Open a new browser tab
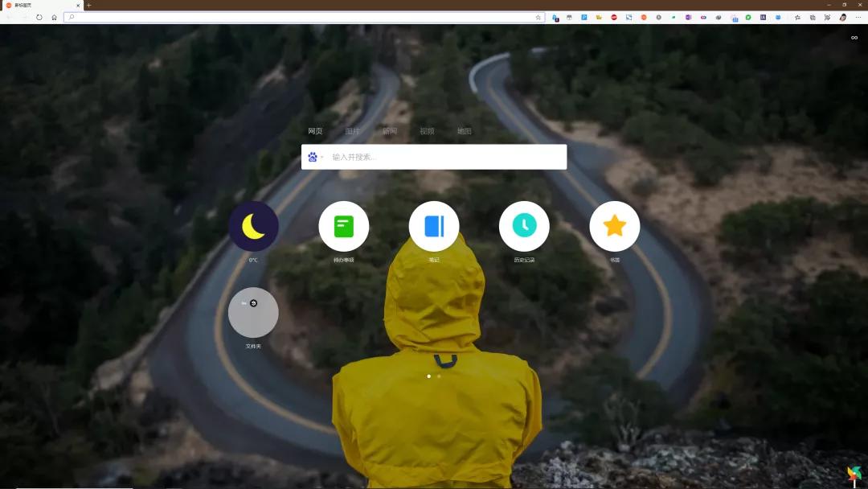Viewport: 868px width, 489px height. tap(88, 5)
